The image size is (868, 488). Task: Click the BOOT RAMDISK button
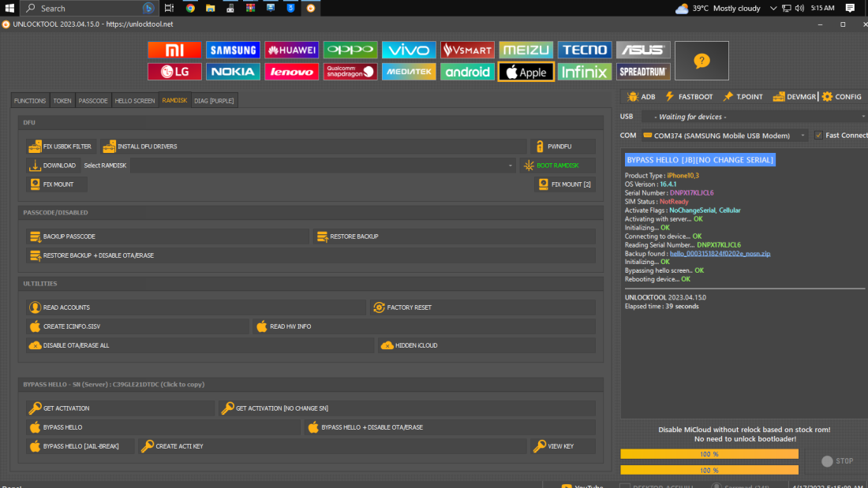[557, 166]
